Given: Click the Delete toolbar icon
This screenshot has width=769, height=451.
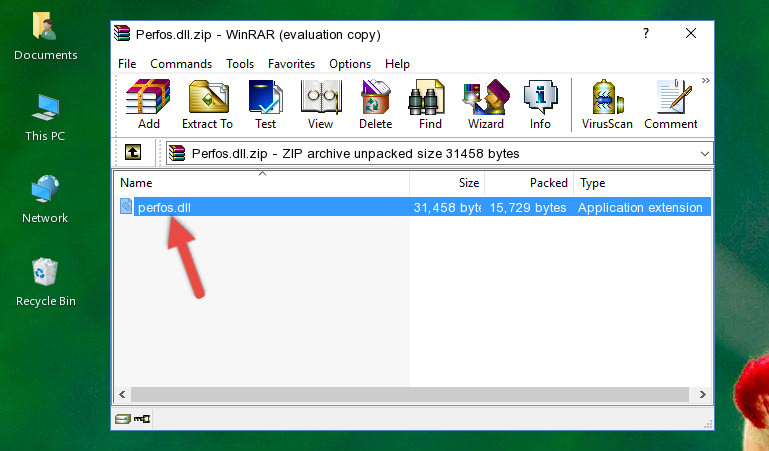Looking at the screenshot, I should 375,104.
